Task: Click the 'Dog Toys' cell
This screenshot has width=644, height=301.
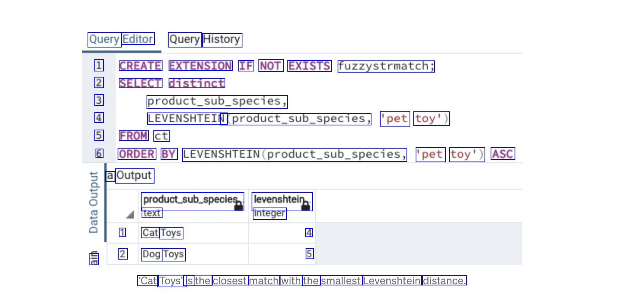Action: coord(163,254)
